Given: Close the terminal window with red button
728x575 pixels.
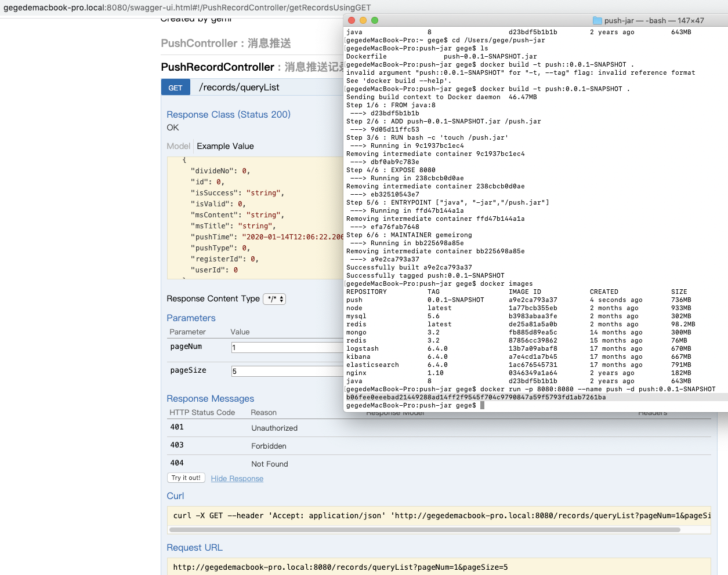Looking at the screenshot, I should [352, 20].
